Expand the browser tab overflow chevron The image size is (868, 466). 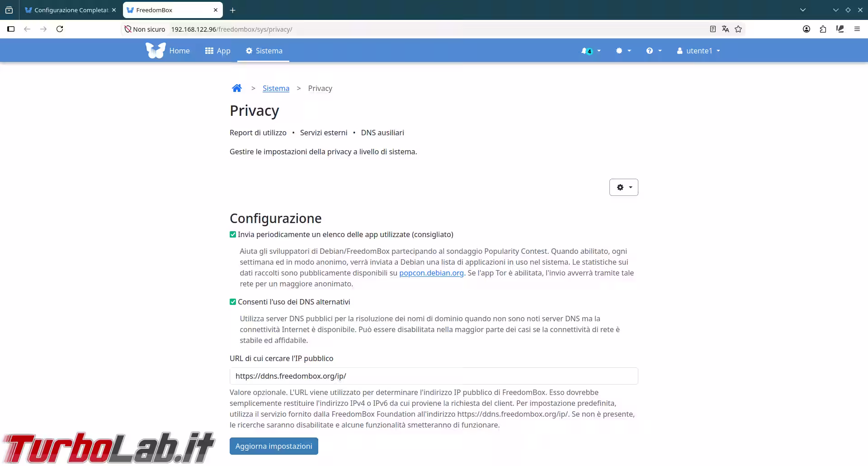(x=803, y=10)
